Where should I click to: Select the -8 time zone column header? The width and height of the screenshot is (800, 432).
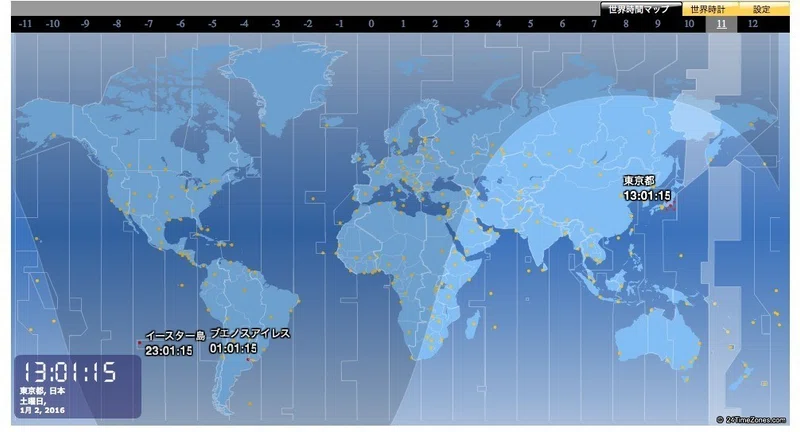click(116, 24)
